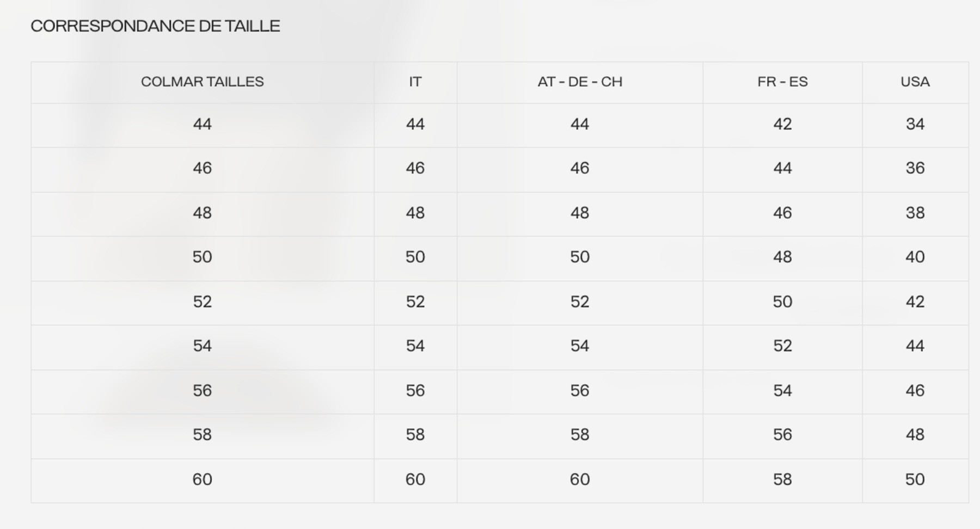Click the AT - DE - CH column header

(579, 82)
